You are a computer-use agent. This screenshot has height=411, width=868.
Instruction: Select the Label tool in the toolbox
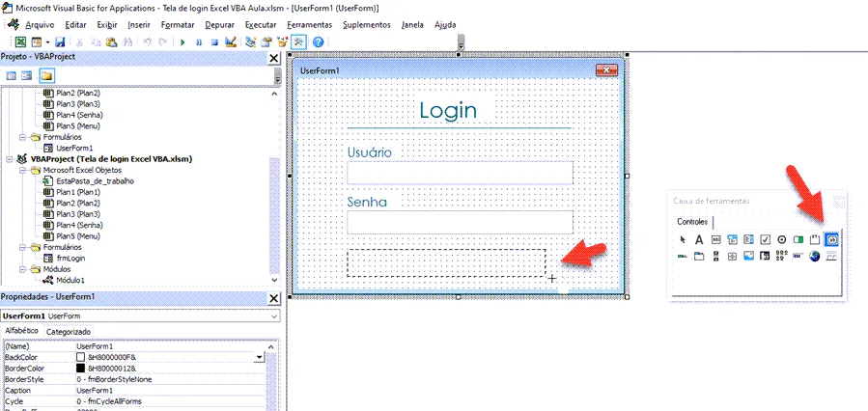pyautogui.click(x=699, y=239)
